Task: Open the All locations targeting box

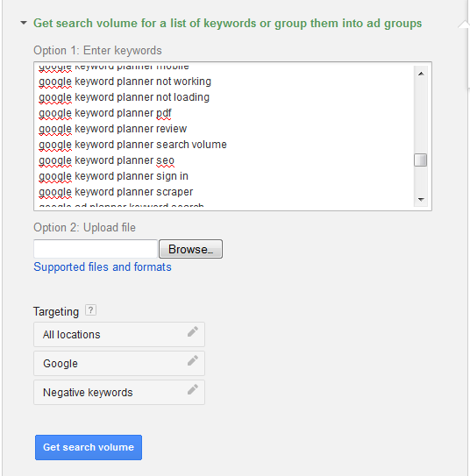Action: [119, 335]
